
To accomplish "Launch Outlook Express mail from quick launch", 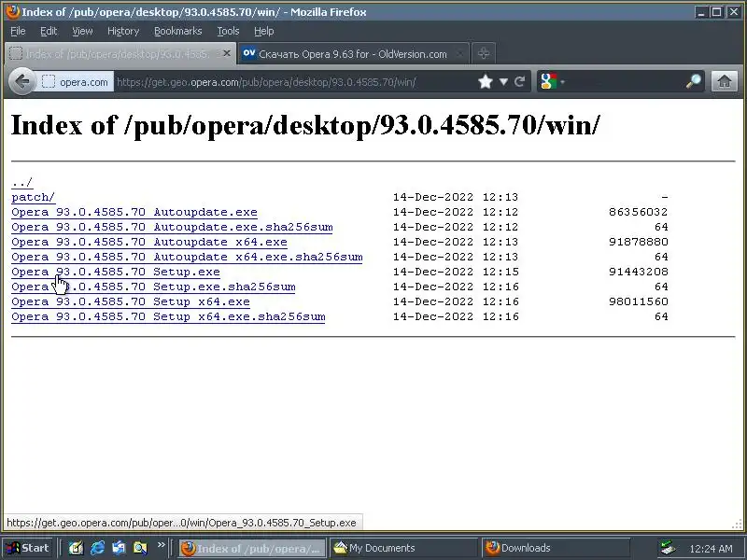I will (x=119, y=548).
